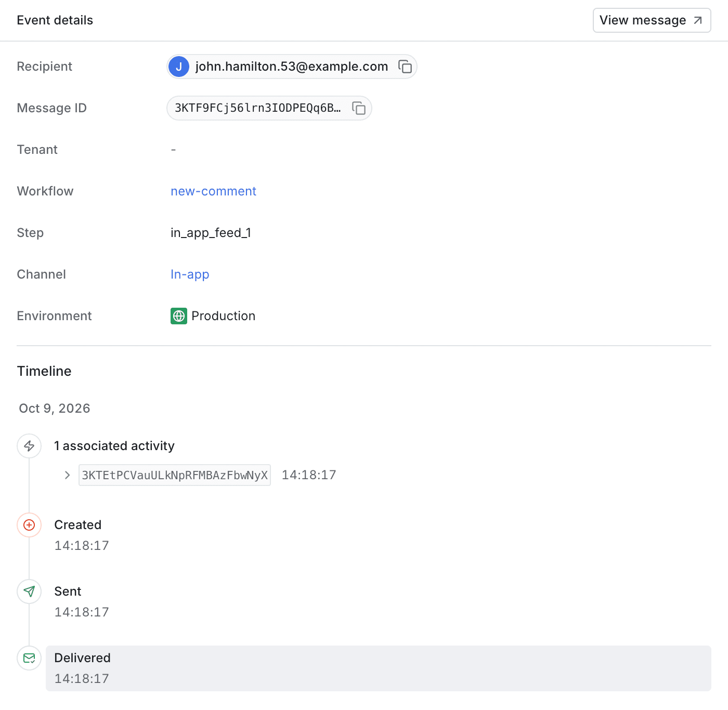The image size is (728, 710).
Task: Open the new-comment workflow link
Action: point(213,191)
